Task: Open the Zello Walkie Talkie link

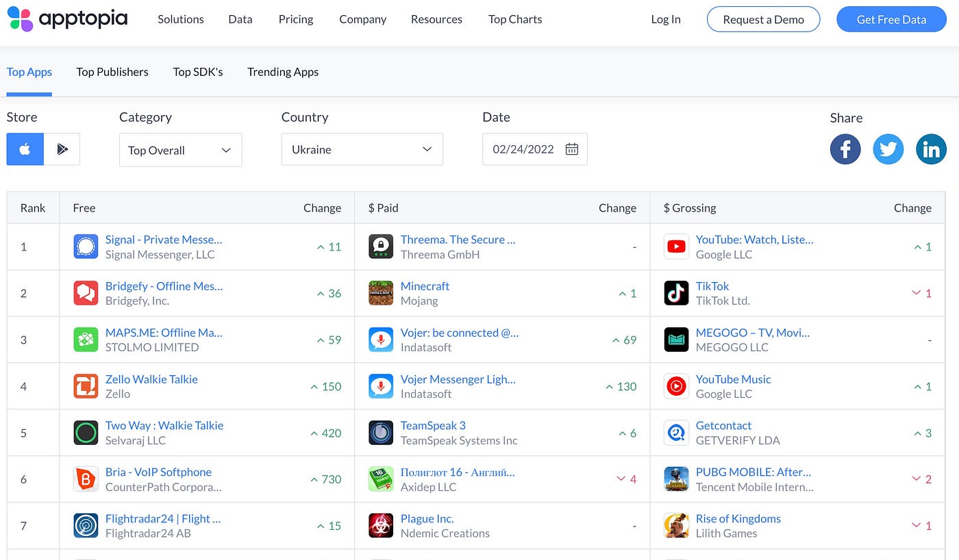Action: click(151, 379)
